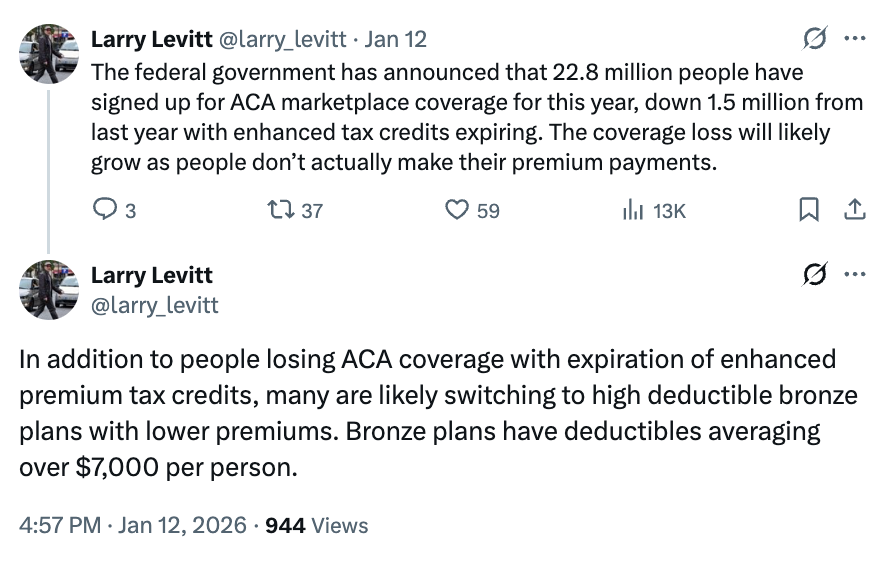Open lower Larry Levitt avatar

[49, 289]
